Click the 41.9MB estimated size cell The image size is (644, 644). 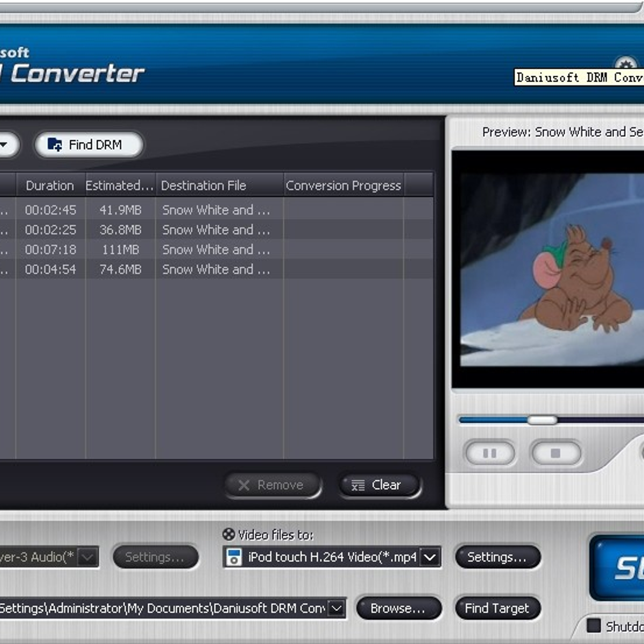[x=120, y=210]
